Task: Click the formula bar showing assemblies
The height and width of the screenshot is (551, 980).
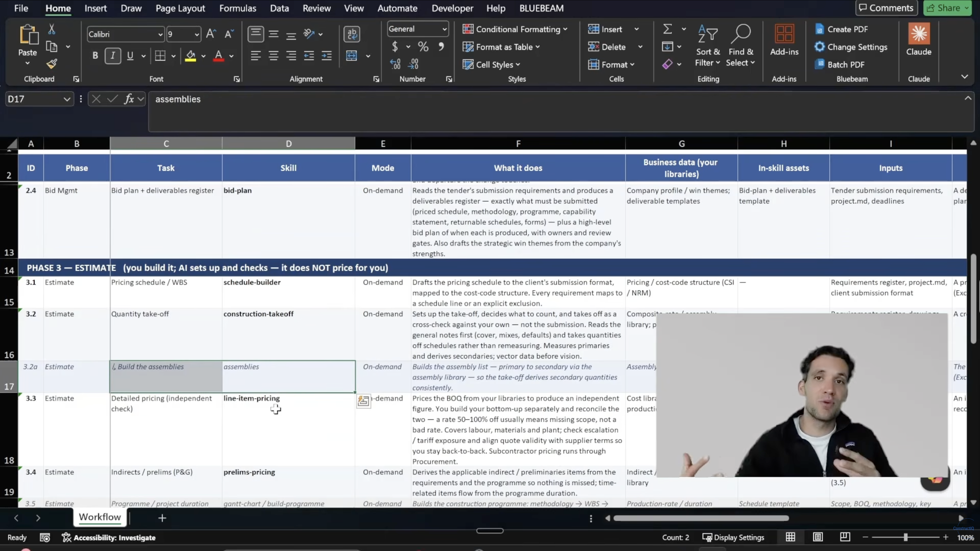Action: coord(561,112)
